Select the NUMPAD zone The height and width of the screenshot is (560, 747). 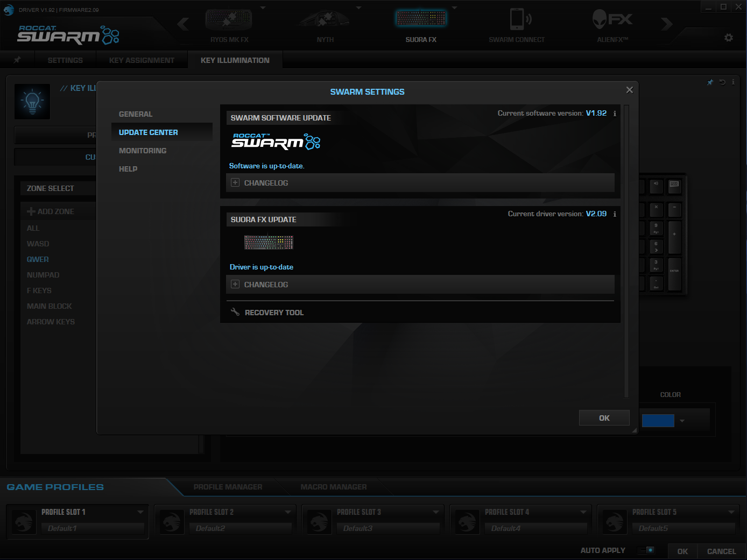point(43,275)
